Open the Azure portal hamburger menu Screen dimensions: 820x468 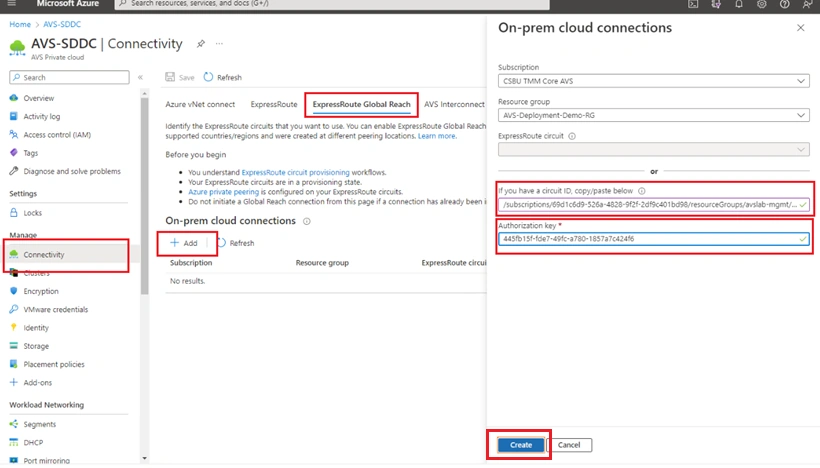point(12,3)
